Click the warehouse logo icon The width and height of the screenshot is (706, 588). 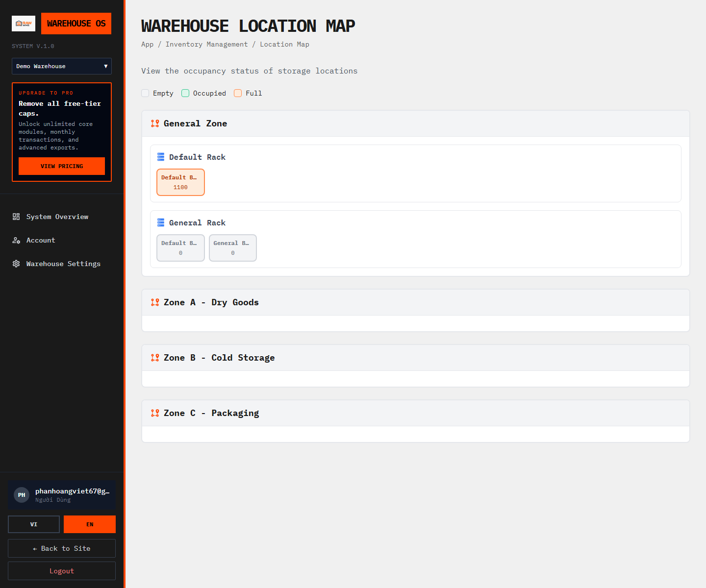click(24, 24)
